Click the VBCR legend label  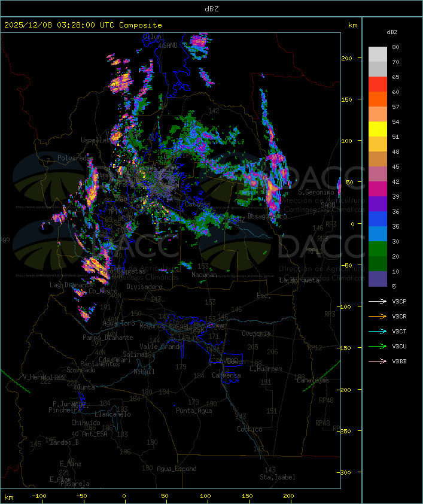(x=399, y=316)
